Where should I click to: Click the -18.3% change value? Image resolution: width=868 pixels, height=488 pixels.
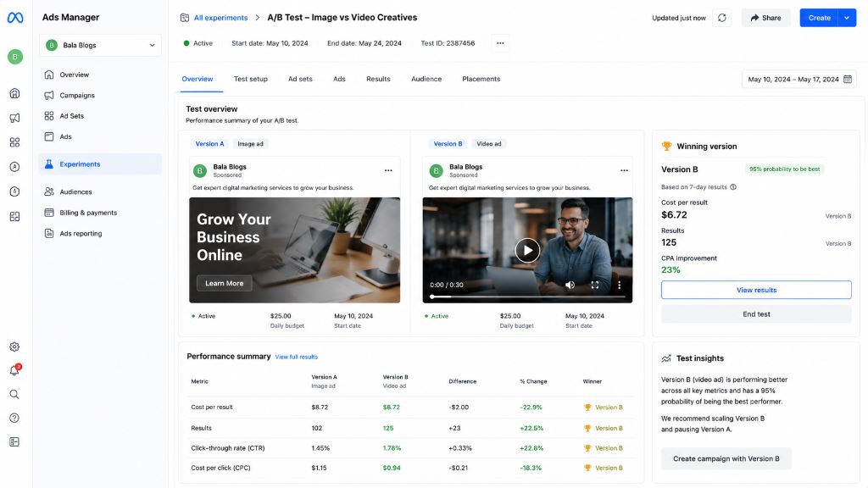pos(531,468)
